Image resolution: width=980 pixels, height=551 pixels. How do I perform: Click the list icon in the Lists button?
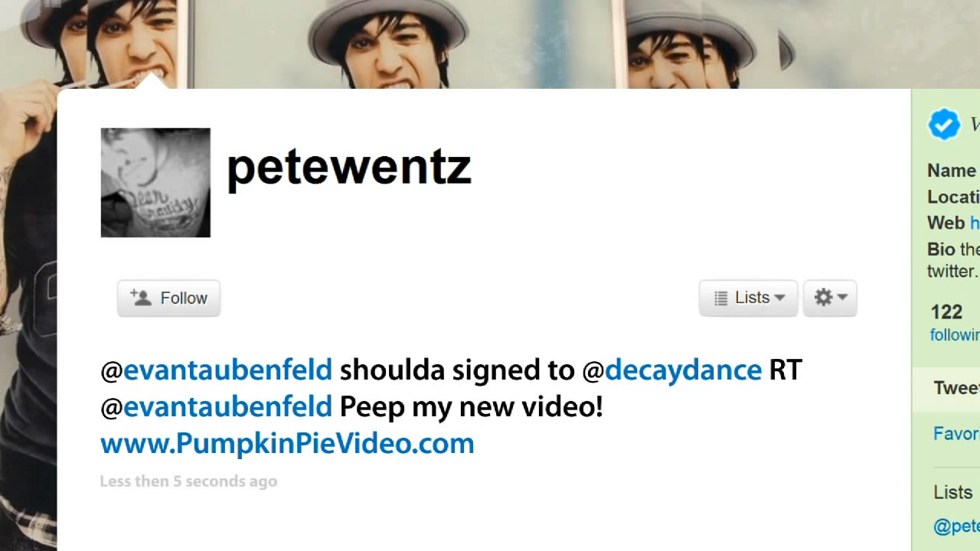click(x=720, y=298)
